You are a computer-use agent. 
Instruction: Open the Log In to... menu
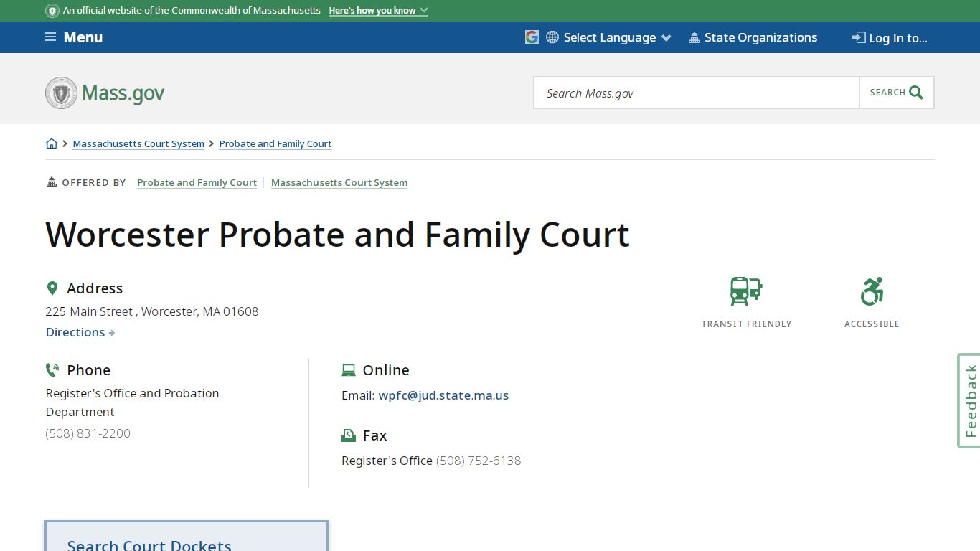click(x=890, y=38)
